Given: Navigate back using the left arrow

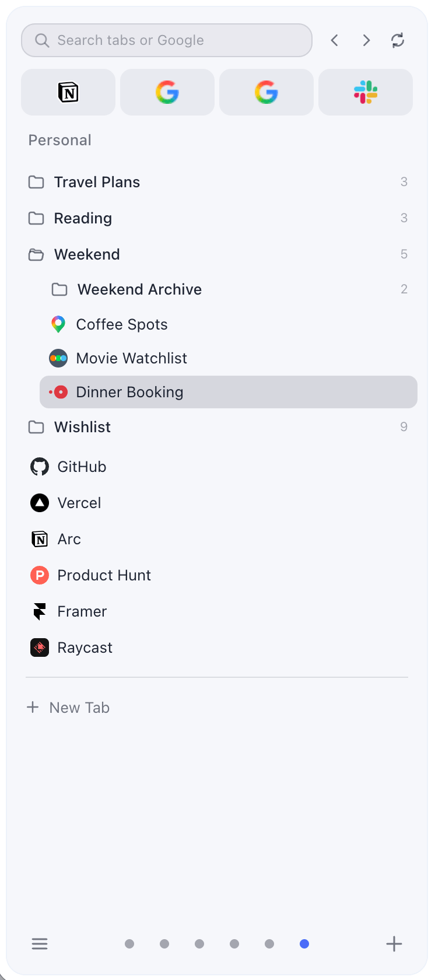Looking at the screenshot, I should coord(334,40).
